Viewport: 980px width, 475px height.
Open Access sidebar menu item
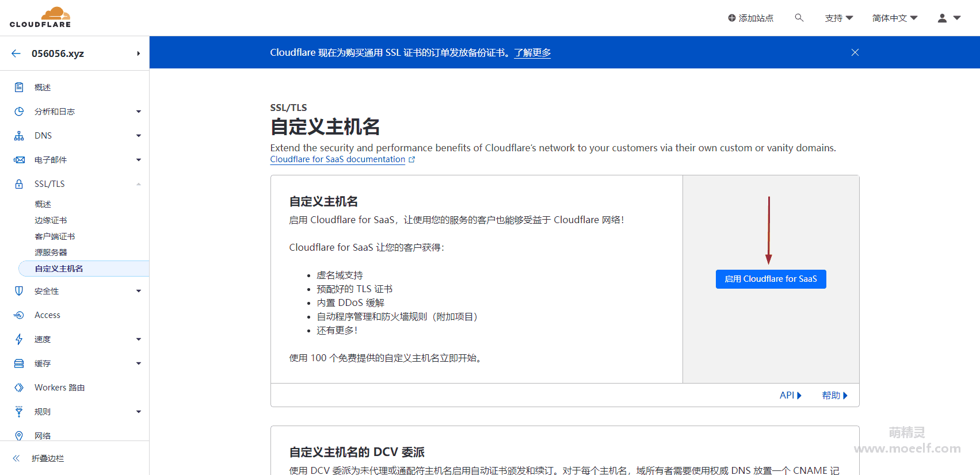pos(47,315)
